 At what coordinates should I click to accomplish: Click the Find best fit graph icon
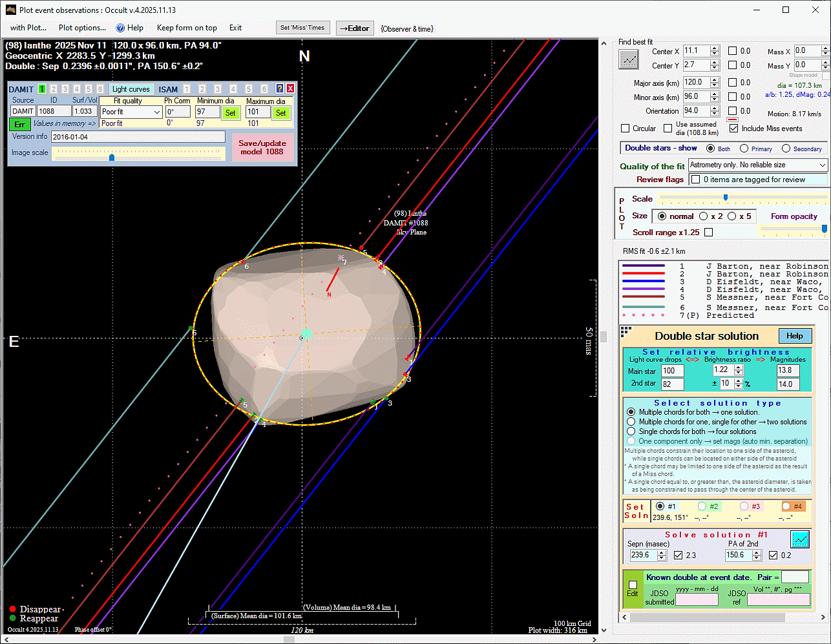click(x=629, y=59)
